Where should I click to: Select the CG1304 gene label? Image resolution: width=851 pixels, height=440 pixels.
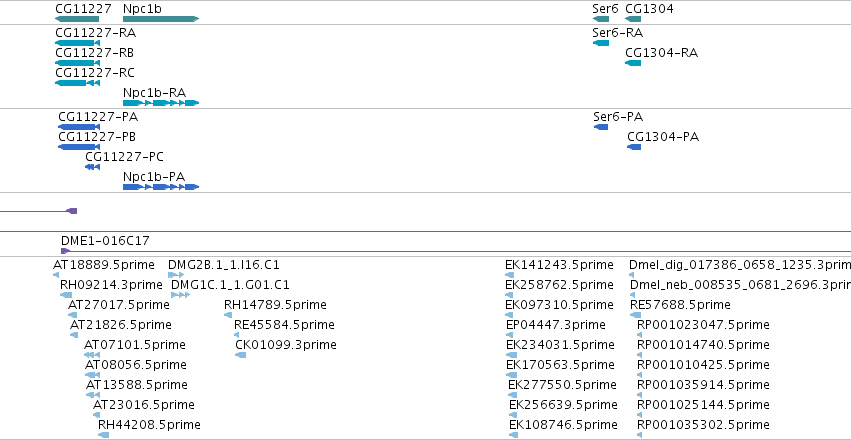click(650, 9)
